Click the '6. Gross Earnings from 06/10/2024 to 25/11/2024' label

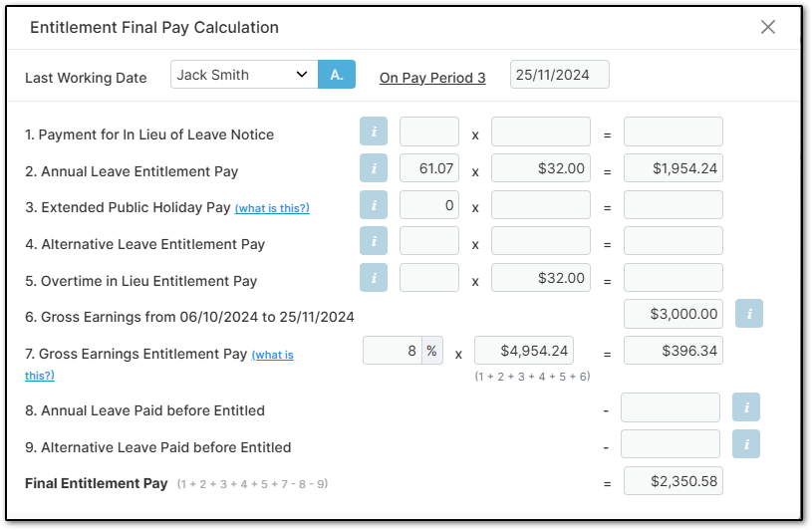[x=189, y=317]
